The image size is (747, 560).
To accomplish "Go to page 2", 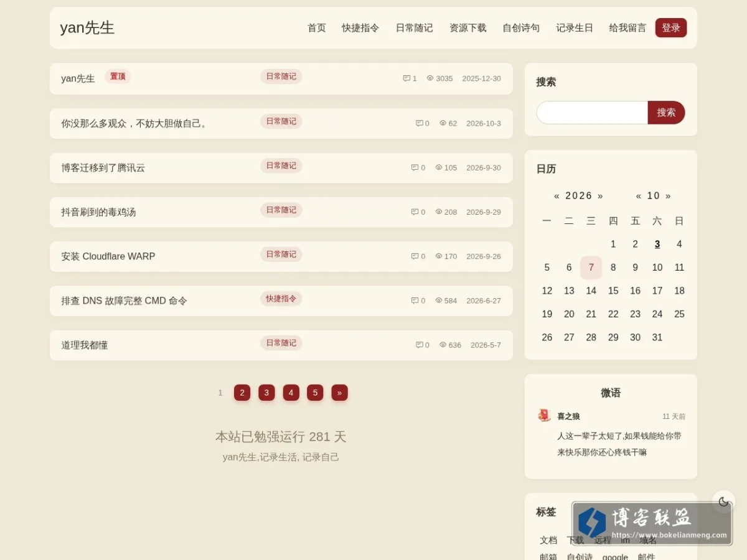I will pos(242,393).
